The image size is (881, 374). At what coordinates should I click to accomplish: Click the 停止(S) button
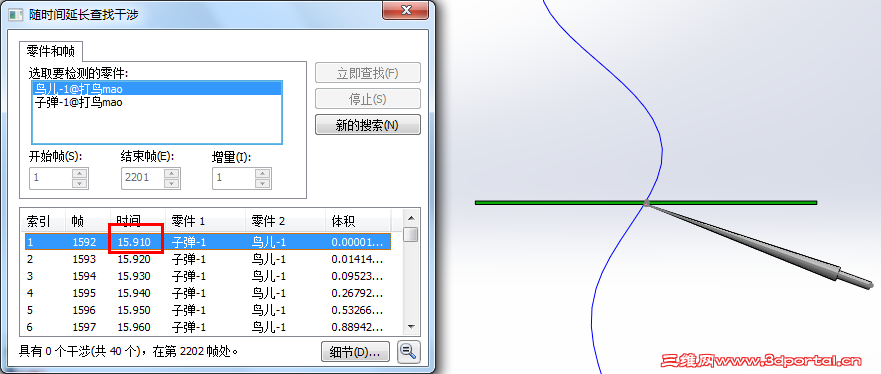click(x=367, y=99)
